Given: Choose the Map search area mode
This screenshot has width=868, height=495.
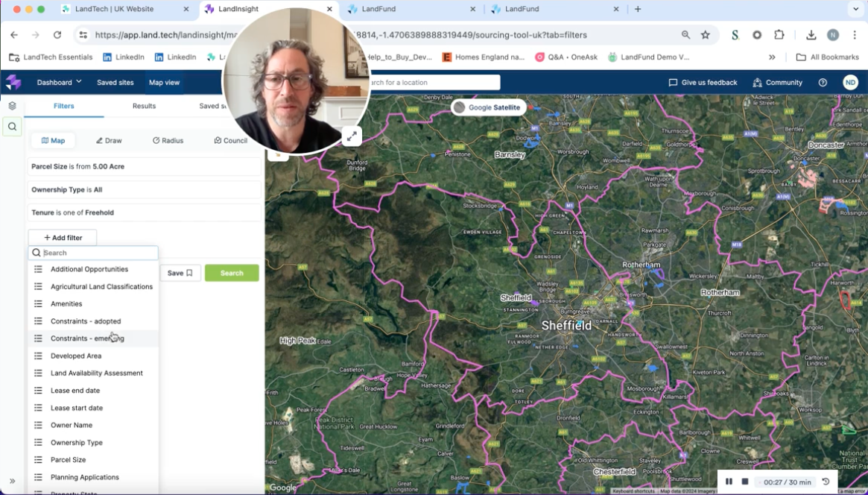Looking at the screenshot, I should pyautogui.click(x=53, y=141).
